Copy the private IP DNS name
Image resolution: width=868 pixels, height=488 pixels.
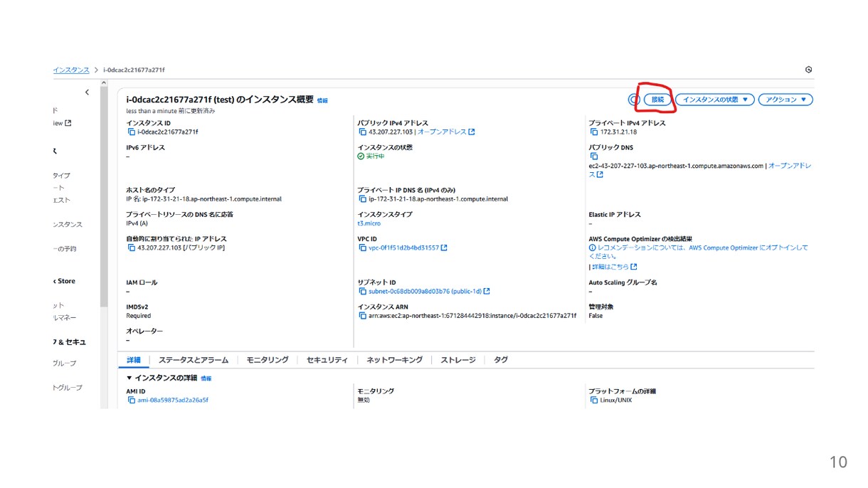[362, 199]
